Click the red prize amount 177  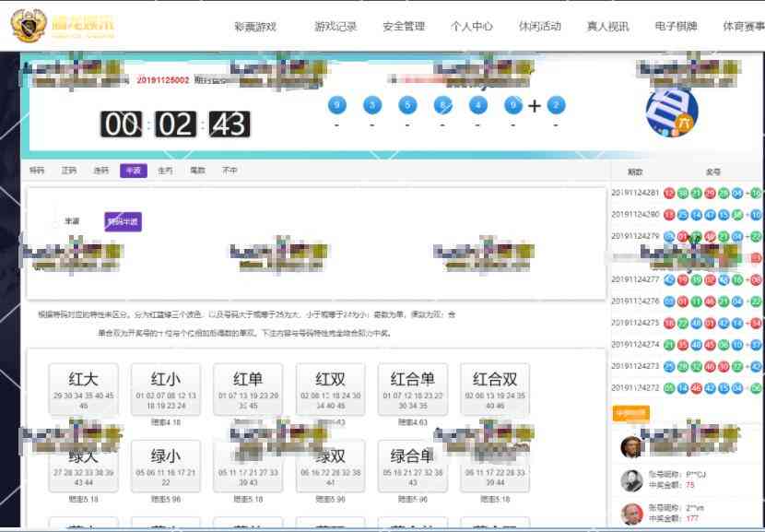[692, 518]
